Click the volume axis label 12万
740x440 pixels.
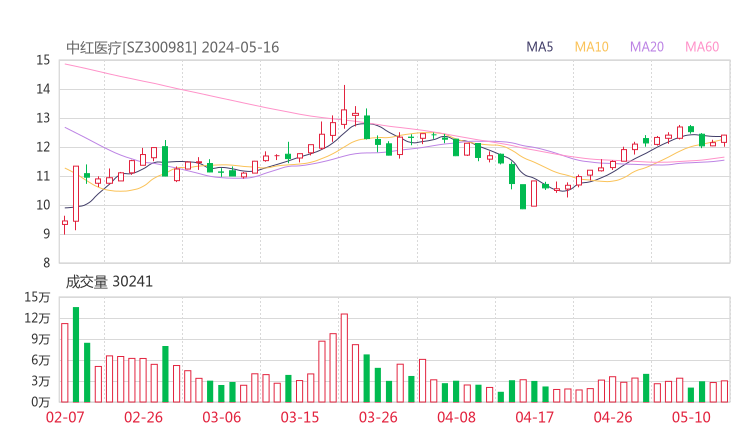click(x=37, y=318)
